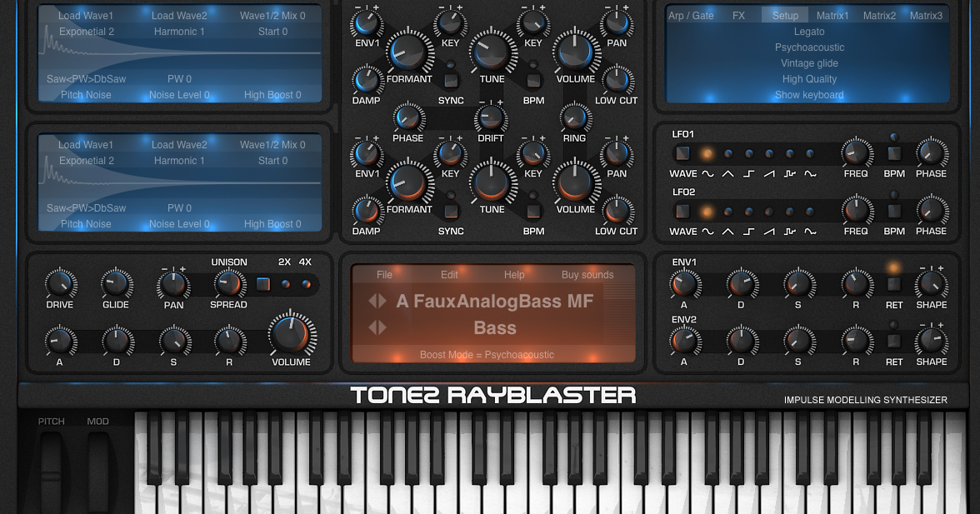Change the Vintage glide setting

pyautogui.click(x=809, y=63)
